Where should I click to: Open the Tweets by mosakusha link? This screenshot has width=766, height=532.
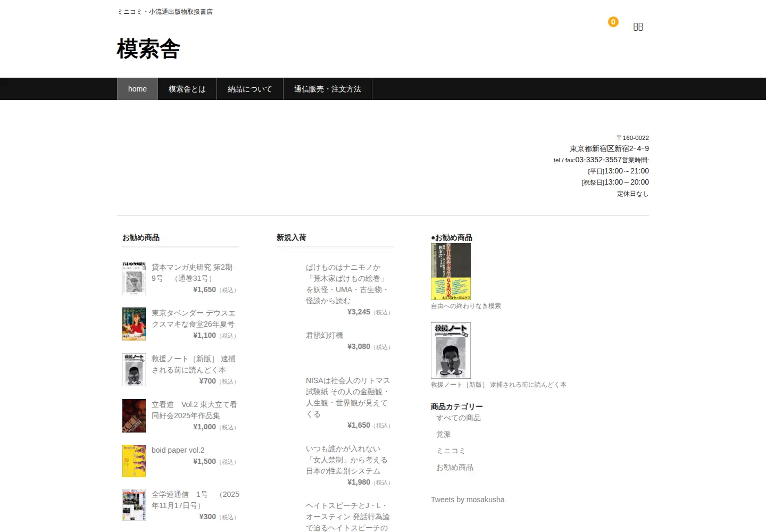[x=468, y=500]
